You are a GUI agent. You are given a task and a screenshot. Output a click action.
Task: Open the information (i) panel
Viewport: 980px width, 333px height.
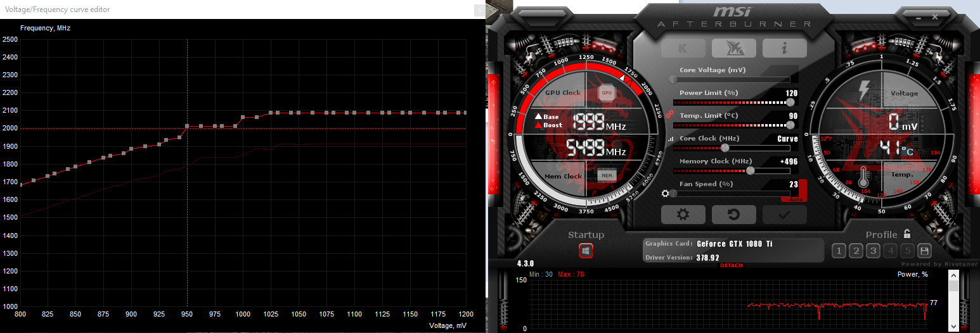coord(784,48)
